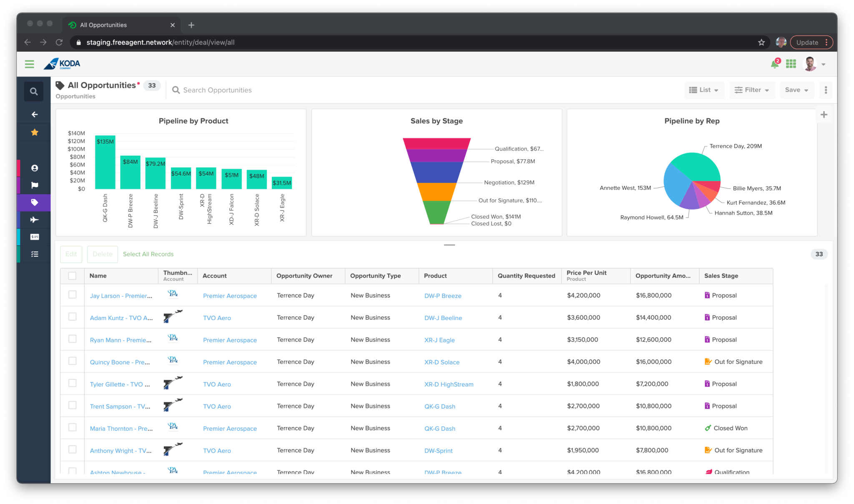The height and width of the screenshot is (504, 854).
Task: Open the Filter dropdown
Action: (752, 90)
